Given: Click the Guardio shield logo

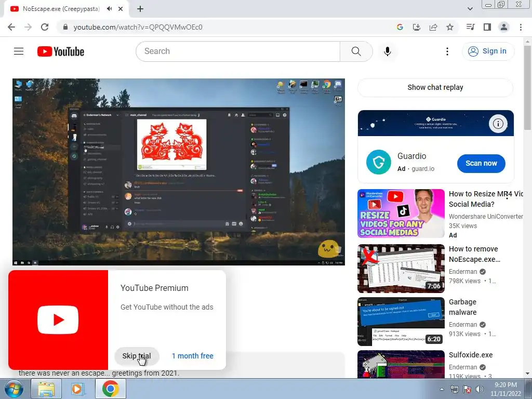Looking at the screenshot, I should (x=379, y=162).
